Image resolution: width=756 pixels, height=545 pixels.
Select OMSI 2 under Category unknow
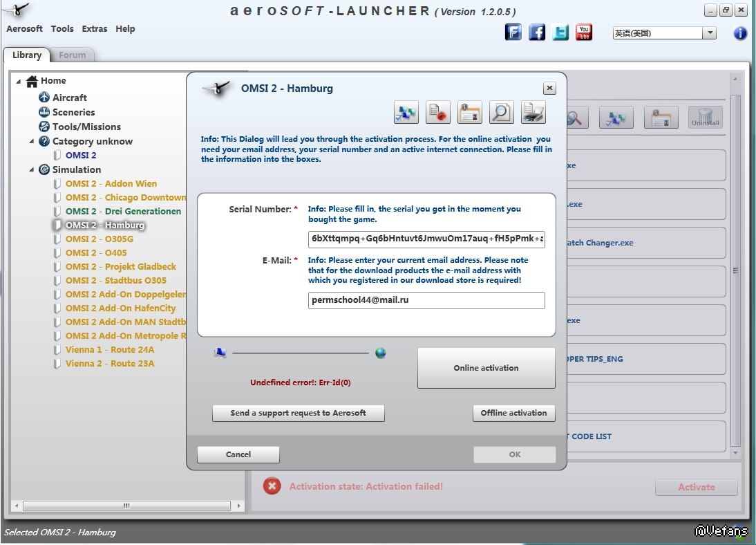[x=81, y=155]
